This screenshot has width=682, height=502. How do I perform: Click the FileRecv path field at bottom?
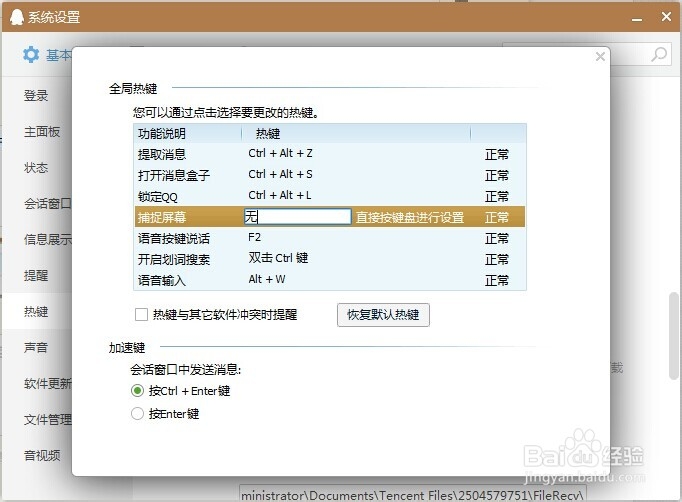[x=413, y=495]
